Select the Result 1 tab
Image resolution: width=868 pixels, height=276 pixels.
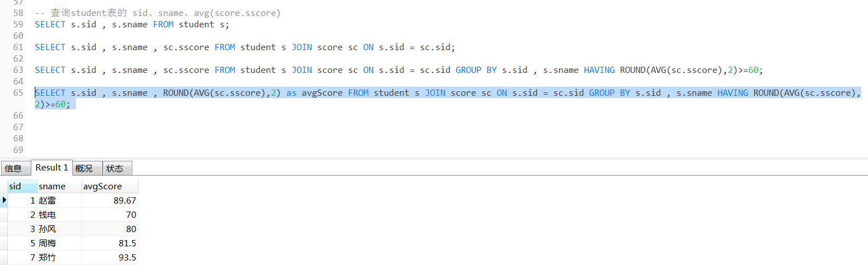click(x=52, y=168)
